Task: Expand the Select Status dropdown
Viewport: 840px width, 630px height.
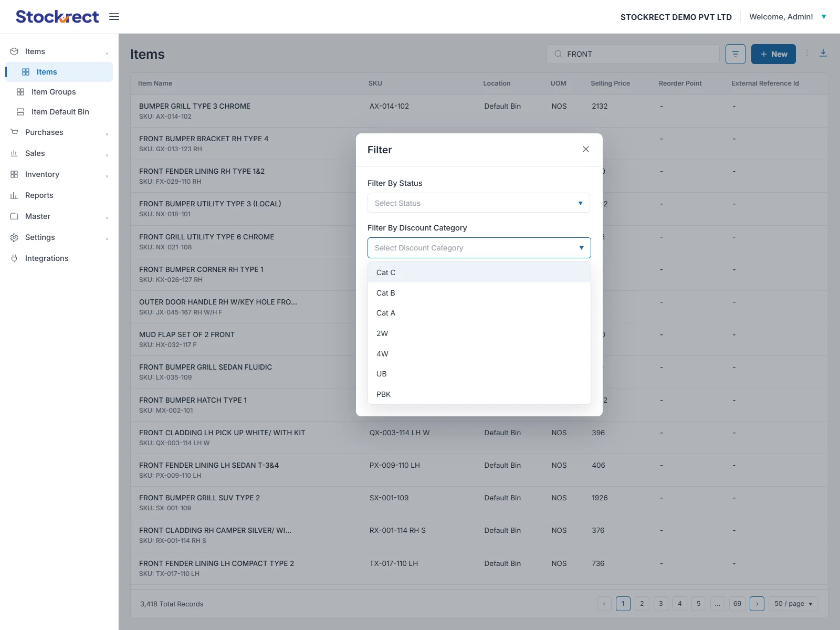Action: pyautogui.click(x=479, y=203)
